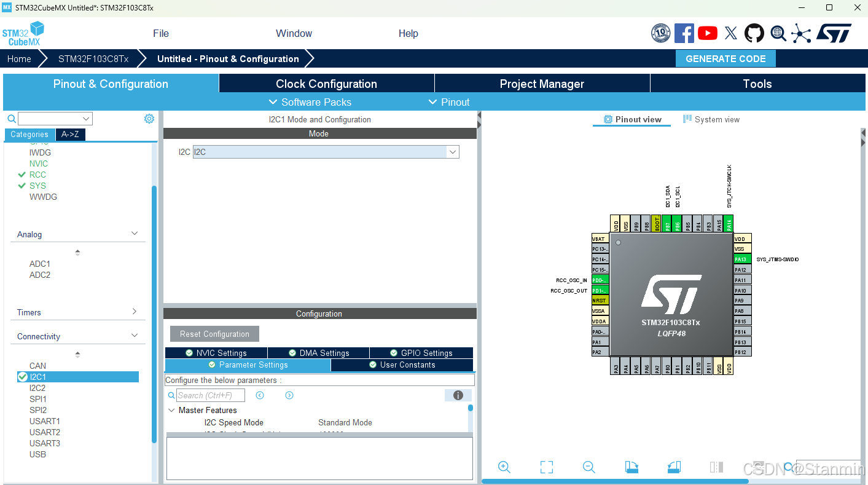Switch to the Tools tab
The height and width of the screenshot is (485, 868).
(757, 84)
